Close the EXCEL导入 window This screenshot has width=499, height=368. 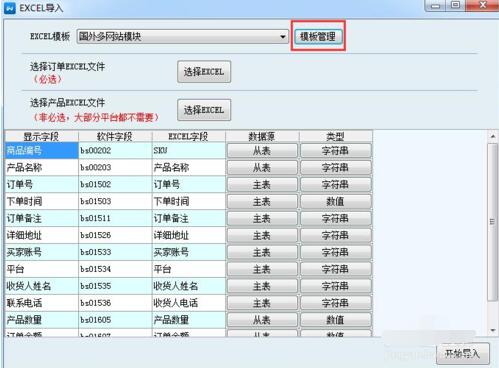point(483,5)
